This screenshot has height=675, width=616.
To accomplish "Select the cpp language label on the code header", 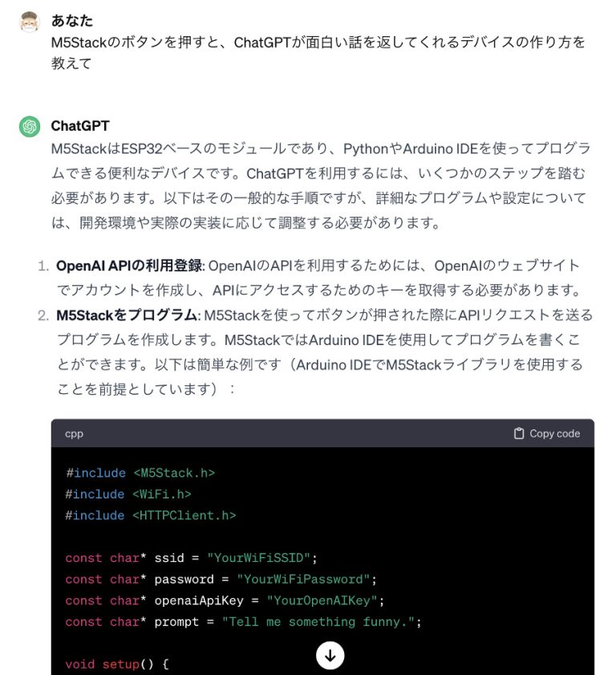I will click(x=71, y=433).
